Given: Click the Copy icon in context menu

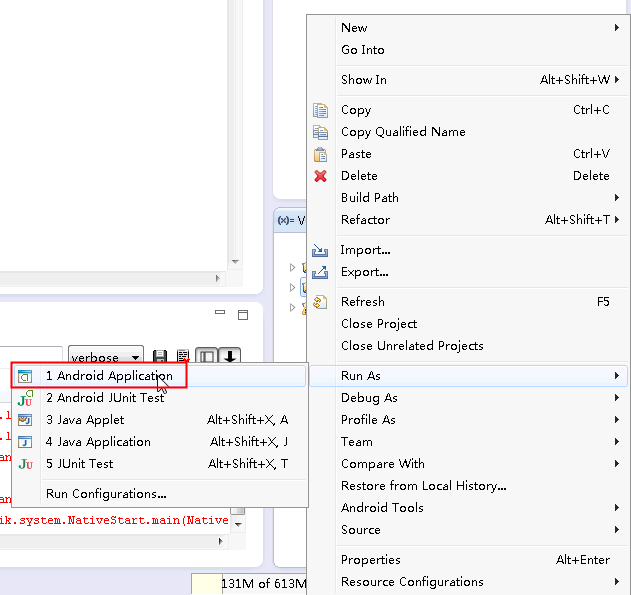Looking at the screenshot, I should click(x=320, y=110).
